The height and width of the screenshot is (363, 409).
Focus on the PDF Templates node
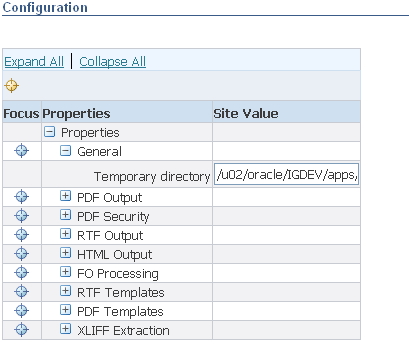22,311
